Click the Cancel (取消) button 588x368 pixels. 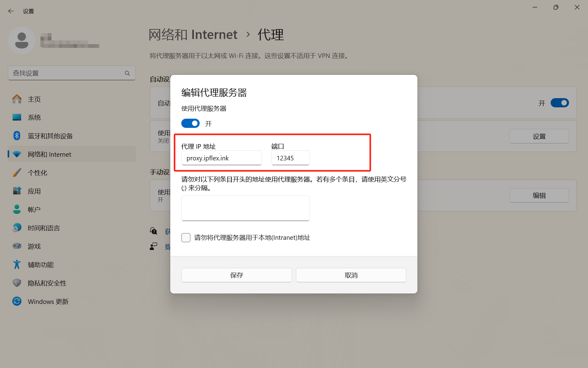click(x=351, y=275)
